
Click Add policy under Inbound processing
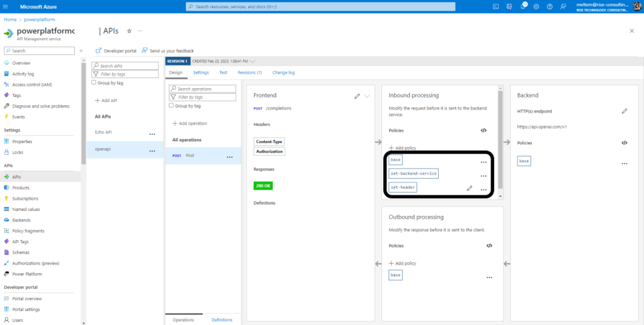(402, 148)
